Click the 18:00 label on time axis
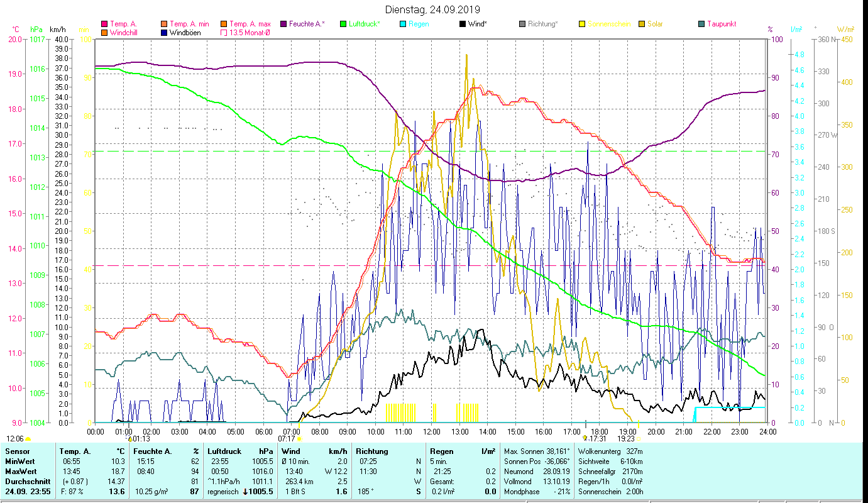868x503 pixels. coord(600,431)
